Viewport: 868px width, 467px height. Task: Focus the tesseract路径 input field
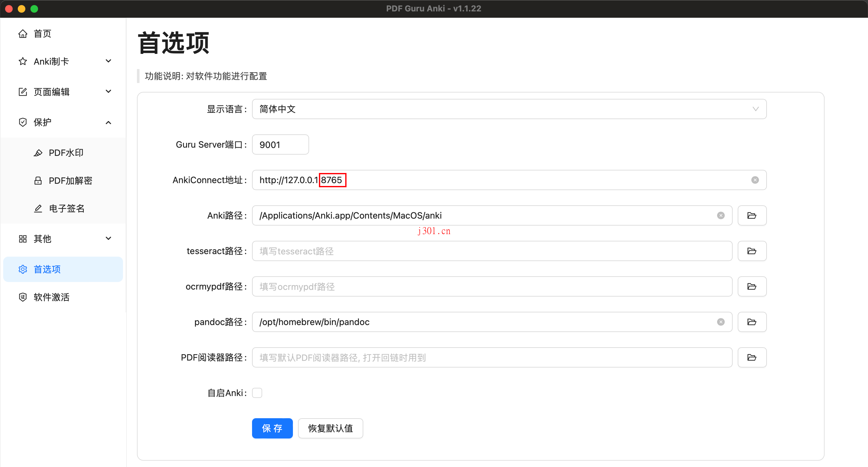[492, 251]
